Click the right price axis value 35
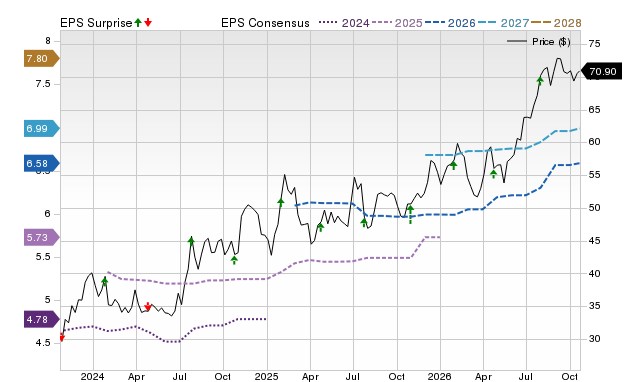 (x=594, y=306)
